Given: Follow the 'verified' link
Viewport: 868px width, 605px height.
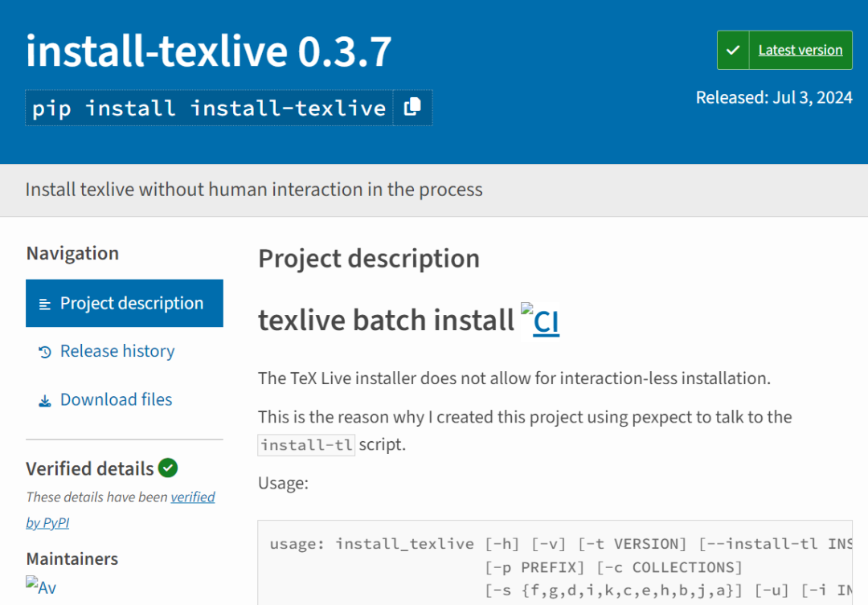Looking at the screenshot, I should [193, 497].
